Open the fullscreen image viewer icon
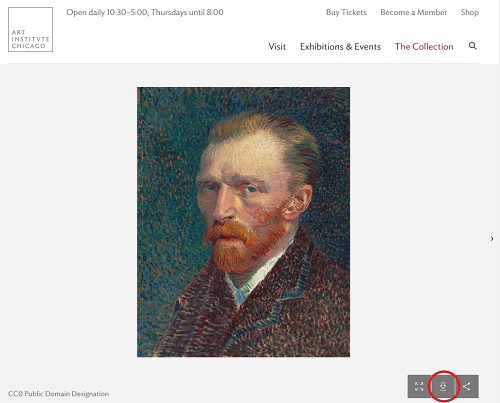 click(419, 386)
